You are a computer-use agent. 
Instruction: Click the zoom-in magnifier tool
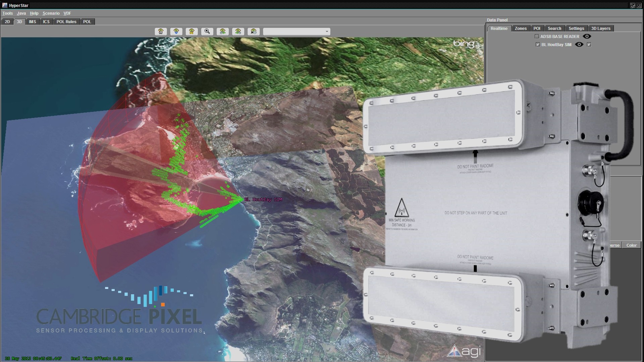[x=207, y=32]
